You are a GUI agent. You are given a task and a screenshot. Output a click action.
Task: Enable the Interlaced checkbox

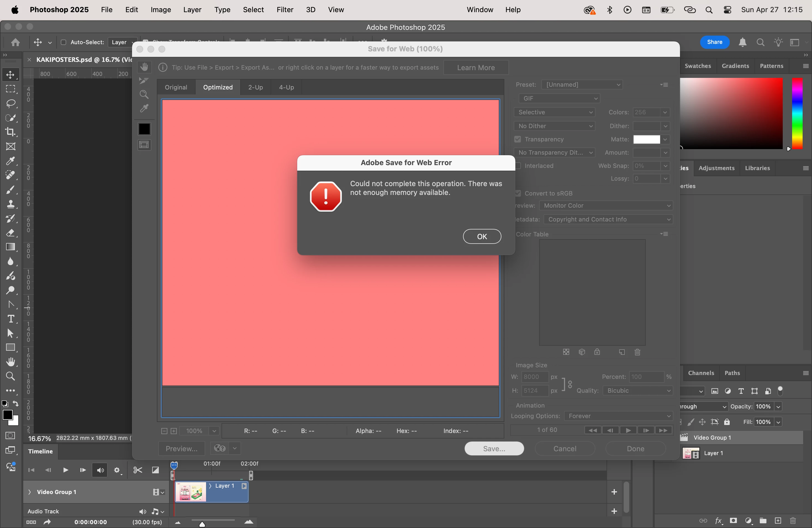click(x=518, y=166)
